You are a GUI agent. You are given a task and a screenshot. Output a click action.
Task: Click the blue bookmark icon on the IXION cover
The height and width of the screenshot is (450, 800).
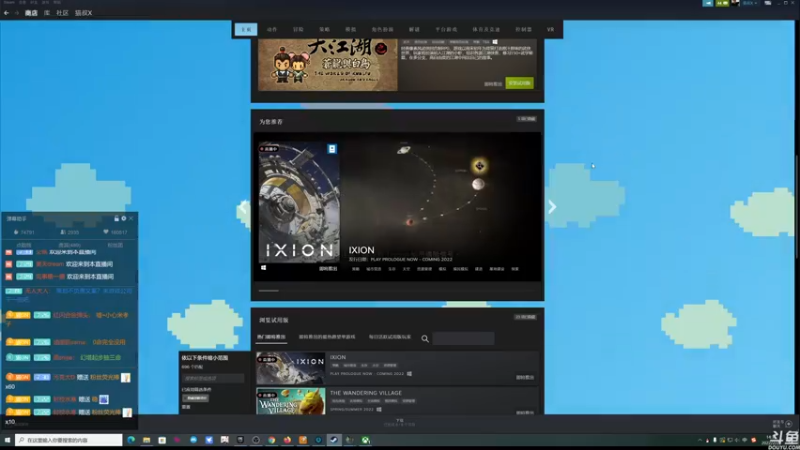(332, 148)
